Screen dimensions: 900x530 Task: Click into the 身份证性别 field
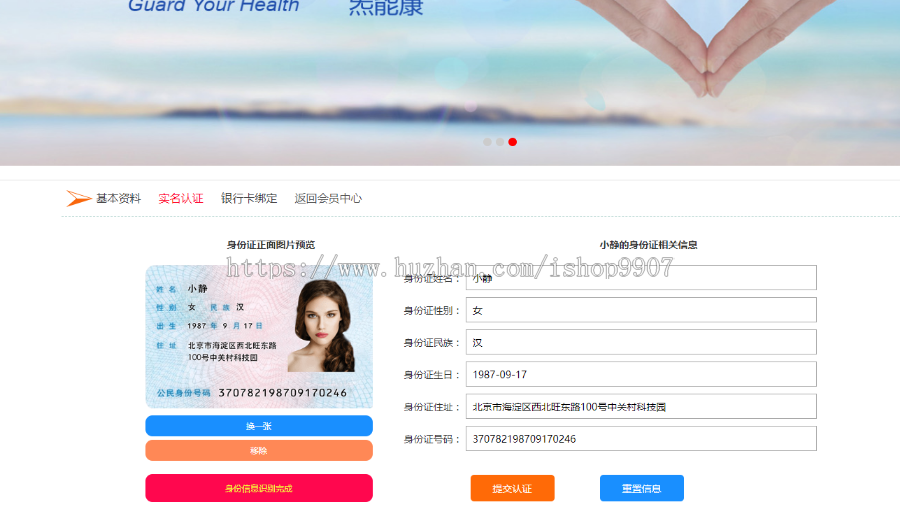[641, 310]
